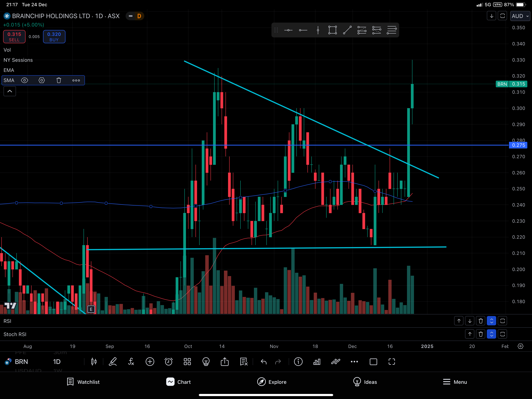532x399 pixels.
Task: Redo the last chart action
Action: 278,362
